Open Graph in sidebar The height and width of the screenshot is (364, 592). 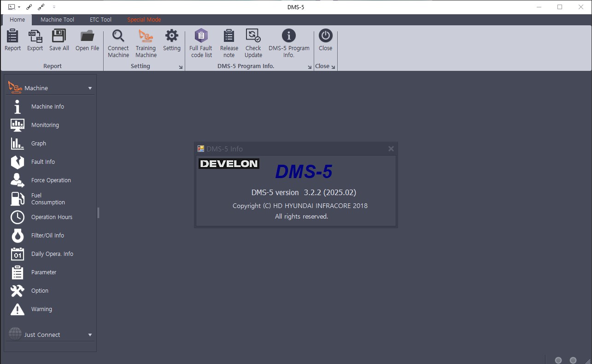[x=51, y=144]
